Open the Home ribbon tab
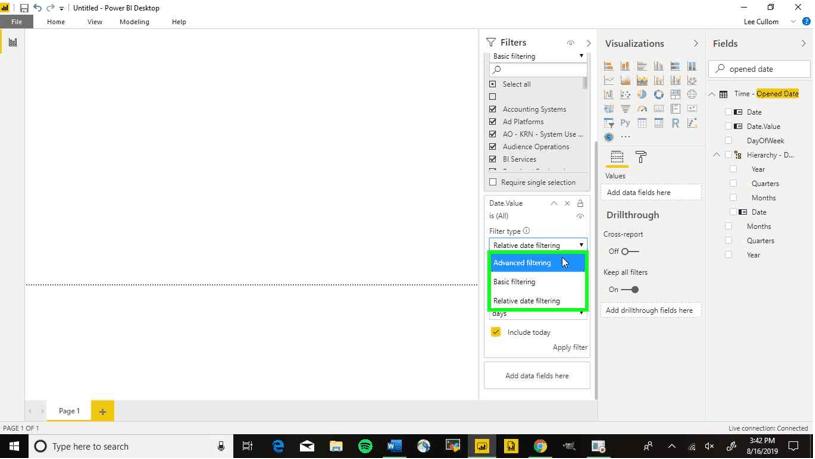The image size is (815, 459). (56, 22)
